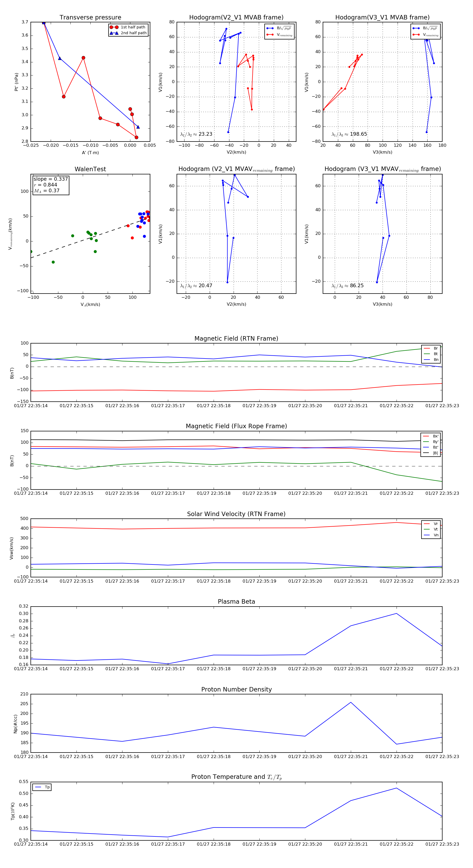473x868 pixels.
Task: Click the λ1/λ2 ≈ 20.47 annotation
Action: (x=196, y=286)
